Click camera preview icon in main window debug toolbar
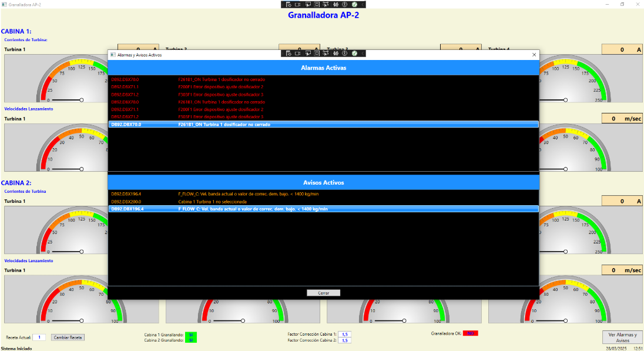Screen dimensions: 644x351 click(x=298, y=5)
